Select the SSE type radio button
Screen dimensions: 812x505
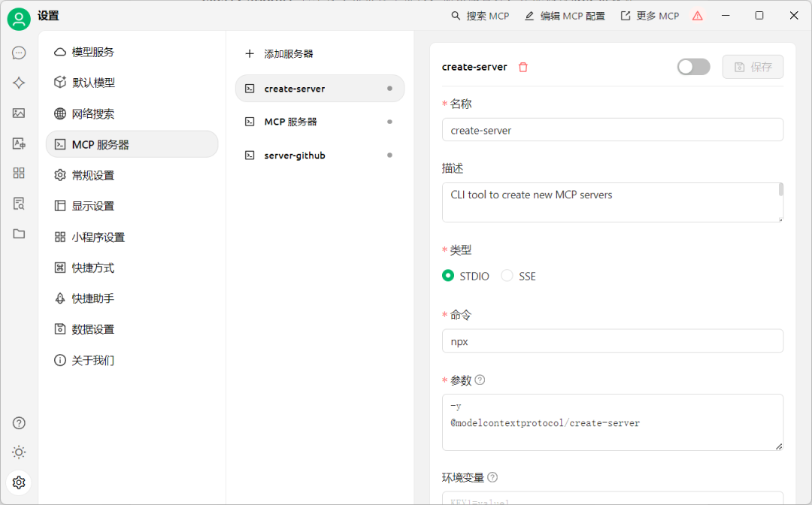tap(507, 276)
